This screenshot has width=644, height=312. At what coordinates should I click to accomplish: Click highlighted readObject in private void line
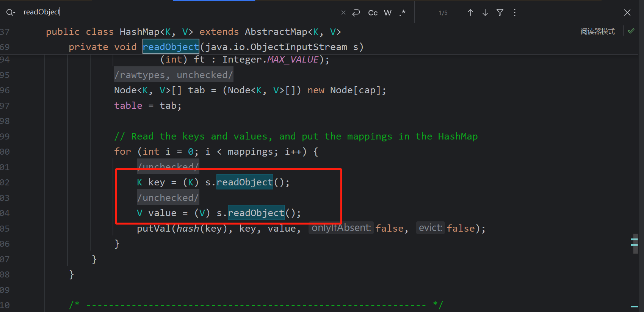171,47
